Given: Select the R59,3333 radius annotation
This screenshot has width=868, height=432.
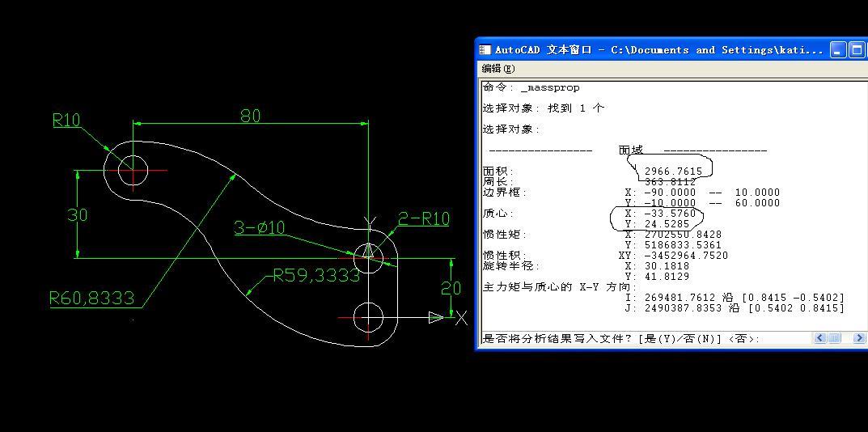Looking at the screenshot, I should pos(316,275).
